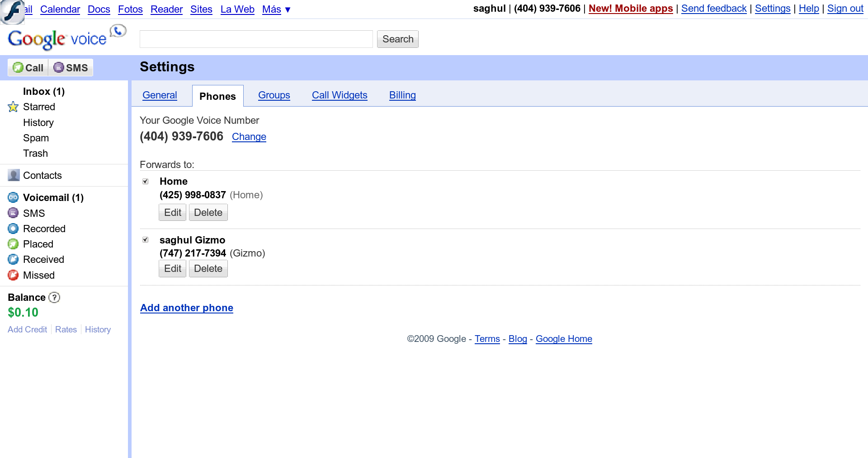Click the Search button
Viewport: 868px width, 458px height.
click(398, 39)
